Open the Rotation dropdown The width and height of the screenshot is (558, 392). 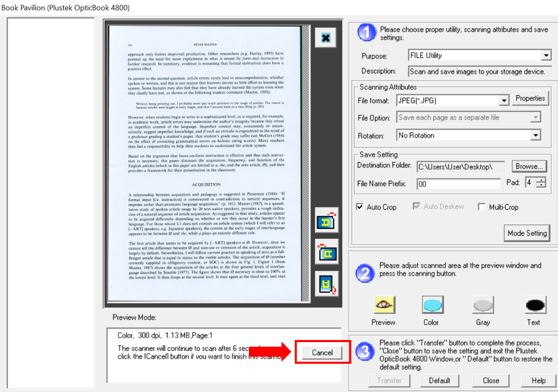coord(535,135)
